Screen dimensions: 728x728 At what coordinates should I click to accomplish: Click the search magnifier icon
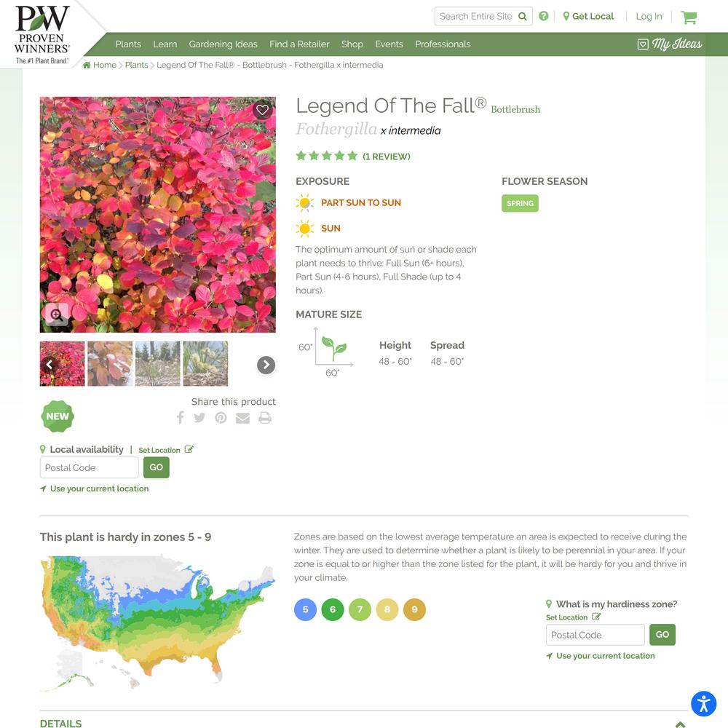click(522, 16)
